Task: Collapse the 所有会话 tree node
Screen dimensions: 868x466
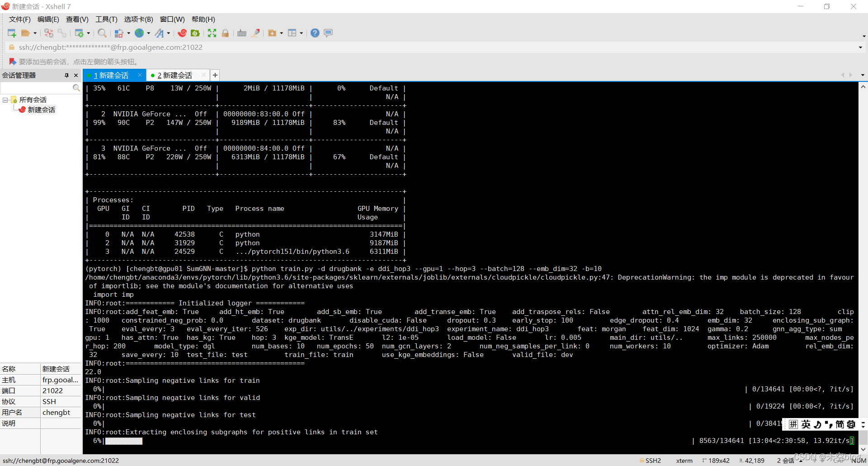Action: 5,99
